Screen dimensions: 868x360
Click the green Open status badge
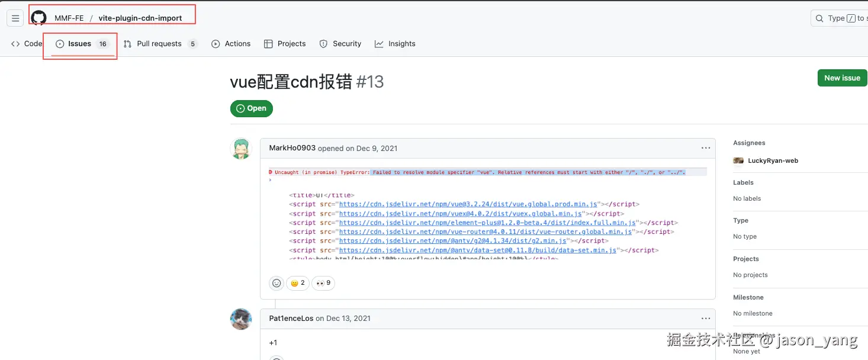pos(252,108)
